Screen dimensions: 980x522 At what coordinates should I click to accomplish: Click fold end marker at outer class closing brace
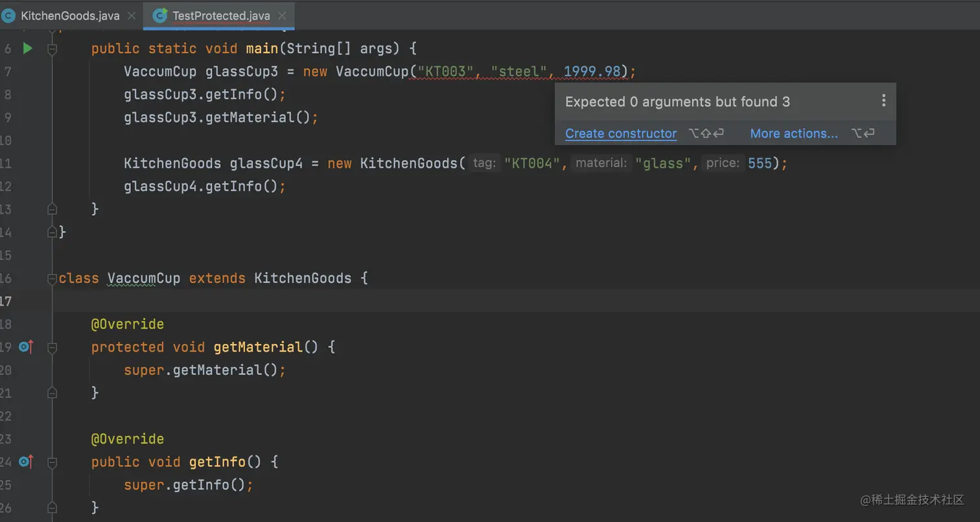point(52,232)
